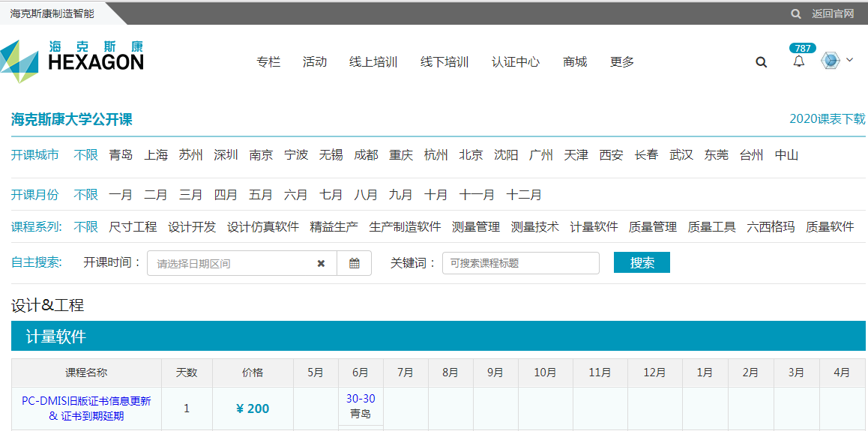Filter series by 质量软件
This screenshot has width=868, height=431.
click(831, 227)
